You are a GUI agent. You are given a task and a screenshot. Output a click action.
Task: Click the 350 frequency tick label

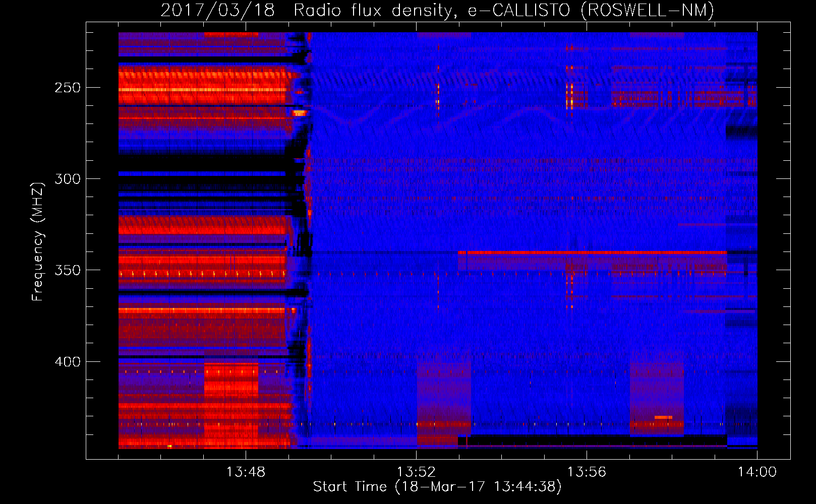tap(68, 270)
